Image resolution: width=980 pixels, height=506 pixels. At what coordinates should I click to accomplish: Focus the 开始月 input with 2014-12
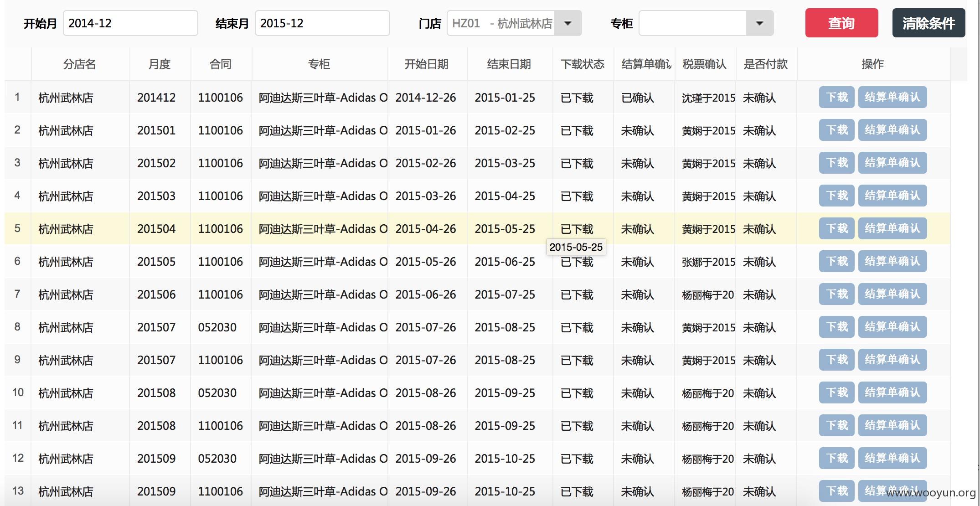[x=130, y=23]
